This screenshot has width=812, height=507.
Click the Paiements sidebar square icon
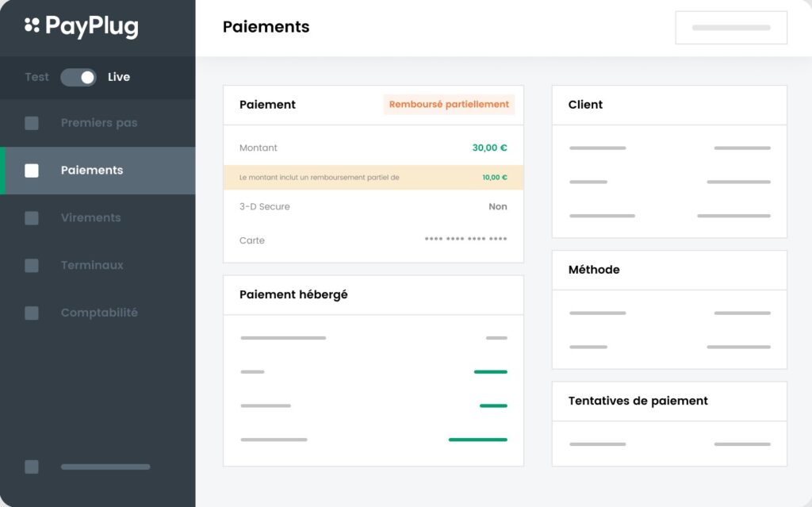point(32,171)
